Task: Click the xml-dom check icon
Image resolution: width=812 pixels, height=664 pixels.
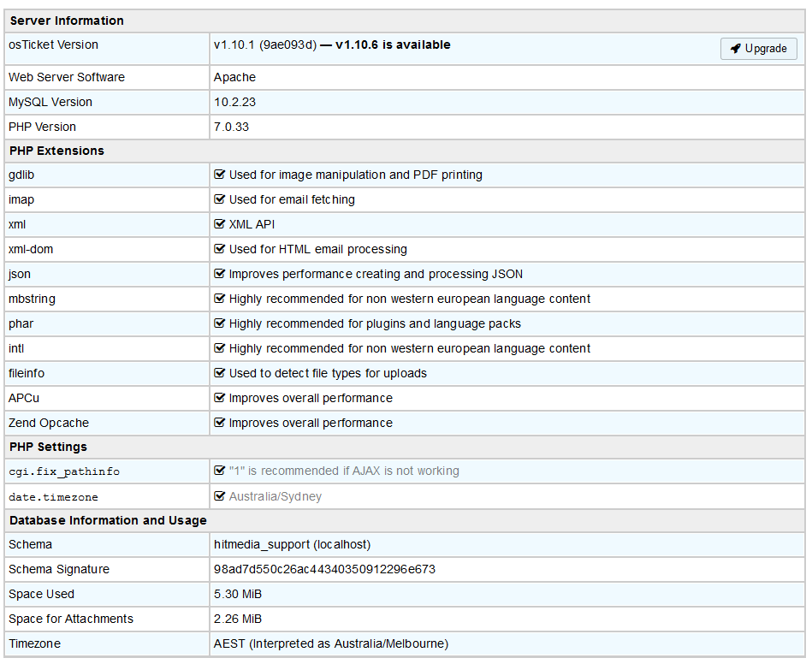Action: [x=220, y=249]
